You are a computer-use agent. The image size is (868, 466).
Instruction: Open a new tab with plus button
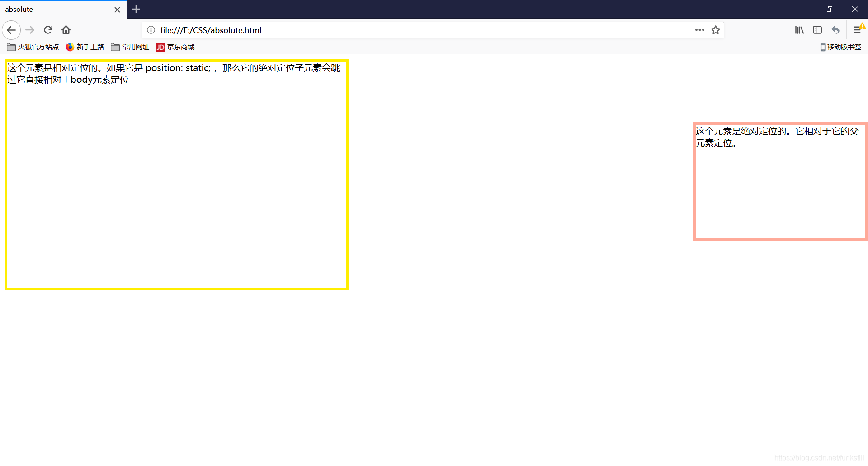(x=136, y=9)
